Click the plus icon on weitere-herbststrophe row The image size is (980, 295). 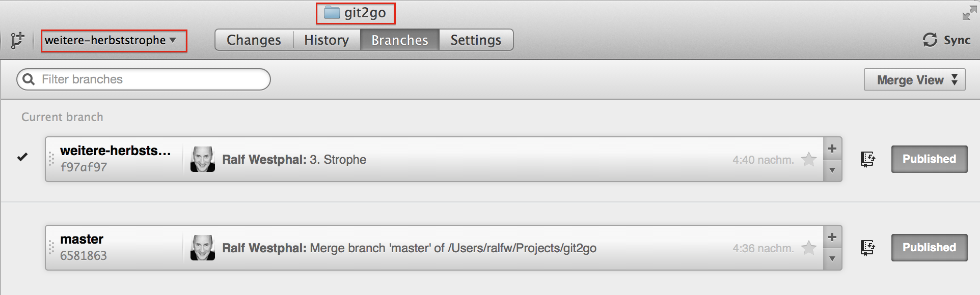(x=832, y=149)
